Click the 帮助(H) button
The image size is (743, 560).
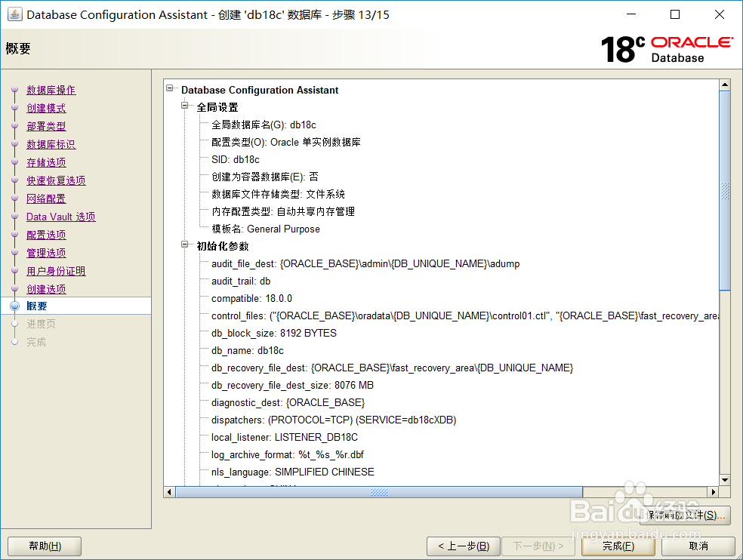(x=44, y=546)
